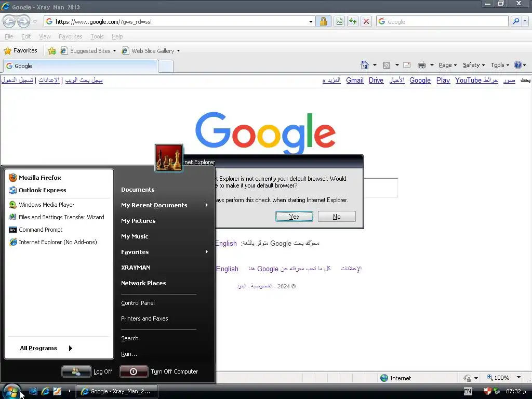532x399 pixels.
Task: Open the Drive link
Action: point(376,81)
